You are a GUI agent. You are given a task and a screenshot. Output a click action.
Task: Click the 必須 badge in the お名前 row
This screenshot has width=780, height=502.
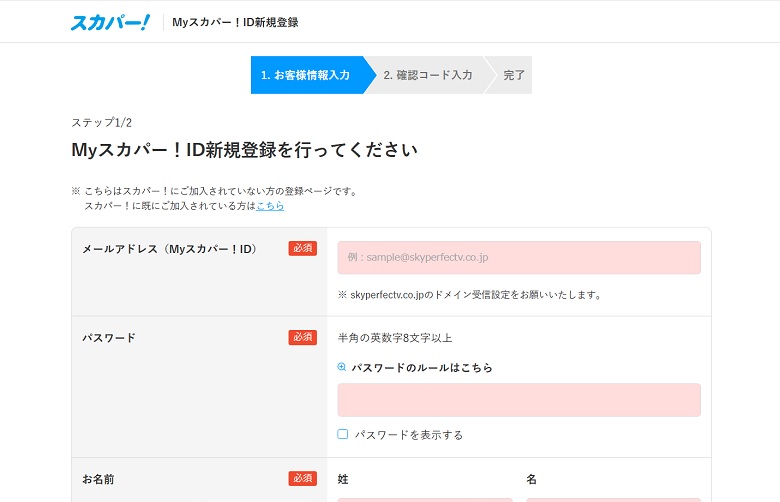[x=302, y=479]
